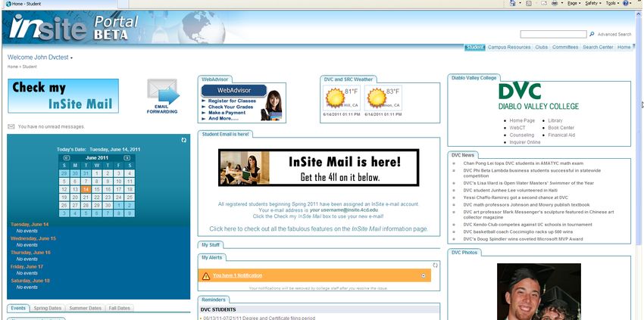The image size is (644, 320).
Task: Go to next month in calendar
Action: click(x=127, y=158)
